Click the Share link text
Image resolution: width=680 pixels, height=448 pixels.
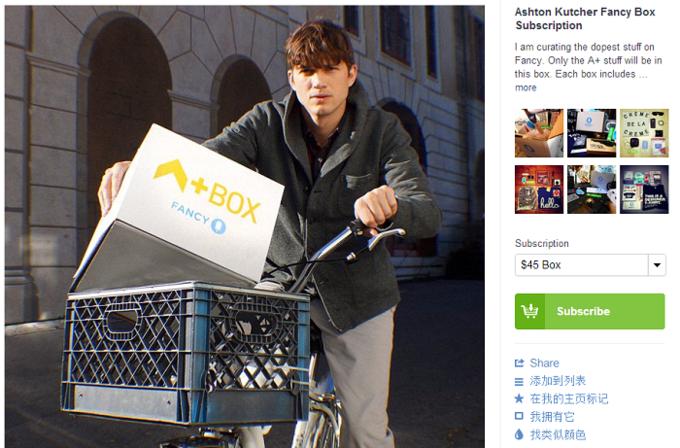coord(544,363)
